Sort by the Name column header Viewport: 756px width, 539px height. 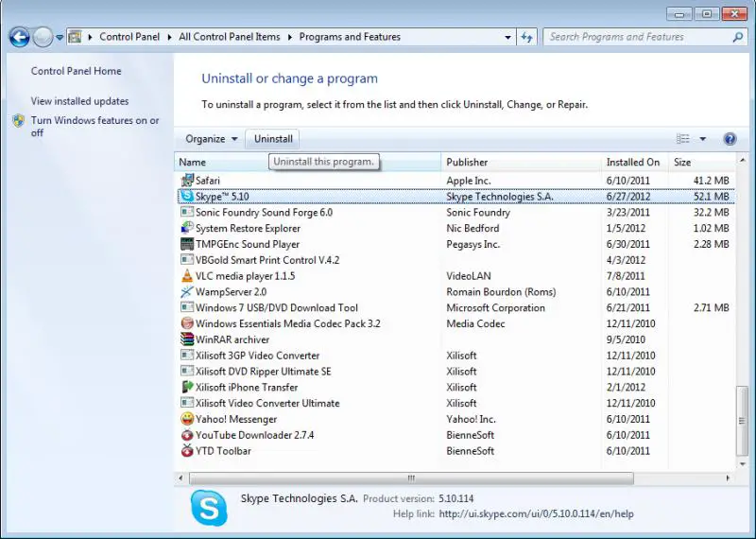(x=308, y=162)
